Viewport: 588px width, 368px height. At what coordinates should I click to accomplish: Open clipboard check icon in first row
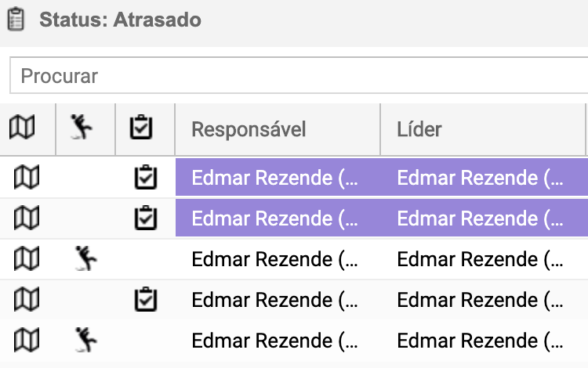tap(146, 177)
